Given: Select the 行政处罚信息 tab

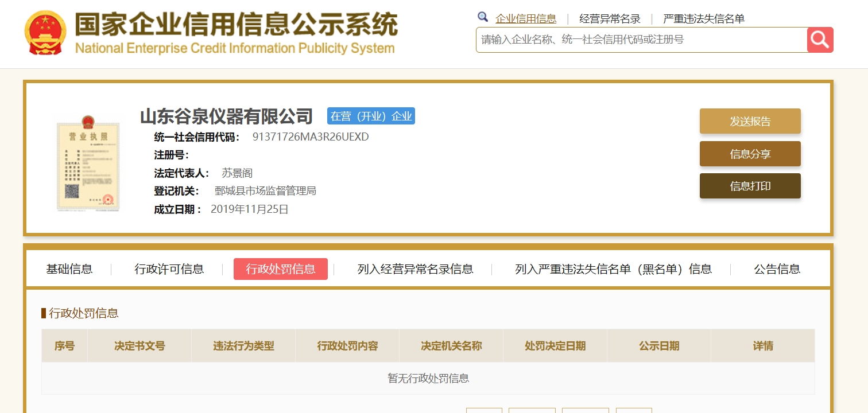Looking at the screenshot, I should click(x=281, y=269).
